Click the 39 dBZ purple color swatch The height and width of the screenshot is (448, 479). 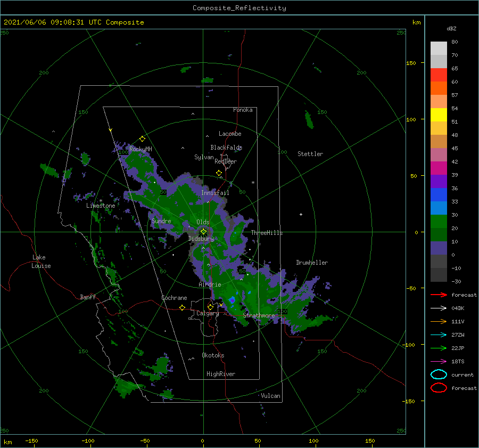pyautogui.click(x=439, y=181)
